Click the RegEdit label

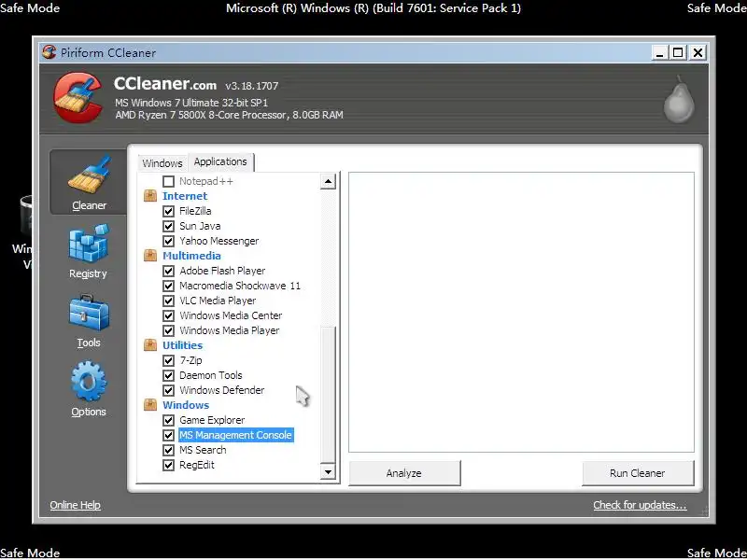(x=197, y=465)
